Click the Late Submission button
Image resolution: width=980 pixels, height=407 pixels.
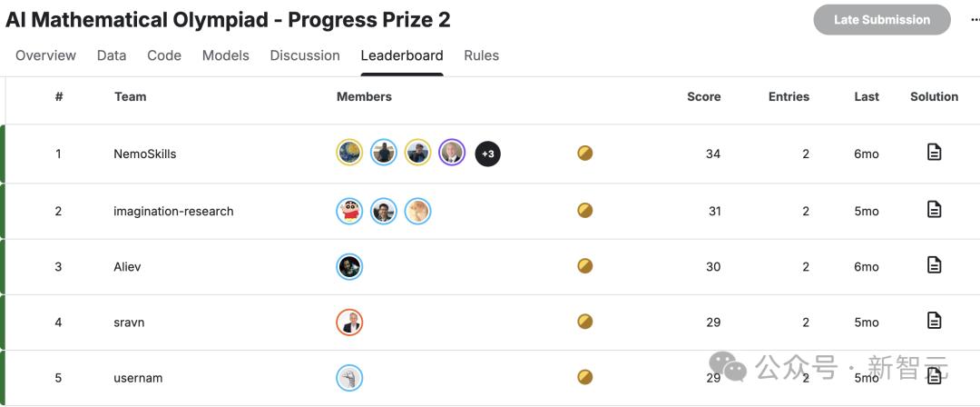882,20
